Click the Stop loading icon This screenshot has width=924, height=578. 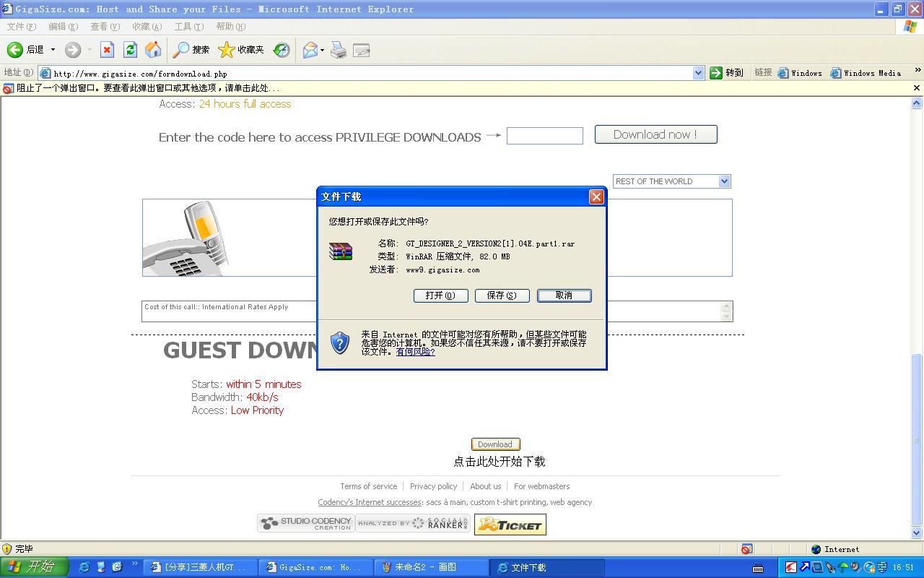point(107,50)
